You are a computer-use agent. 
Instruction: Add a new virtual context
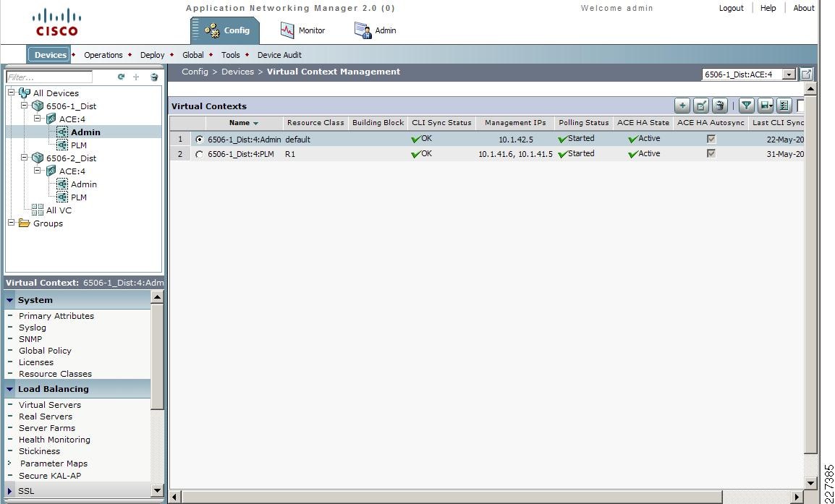[x=682, y=106]
